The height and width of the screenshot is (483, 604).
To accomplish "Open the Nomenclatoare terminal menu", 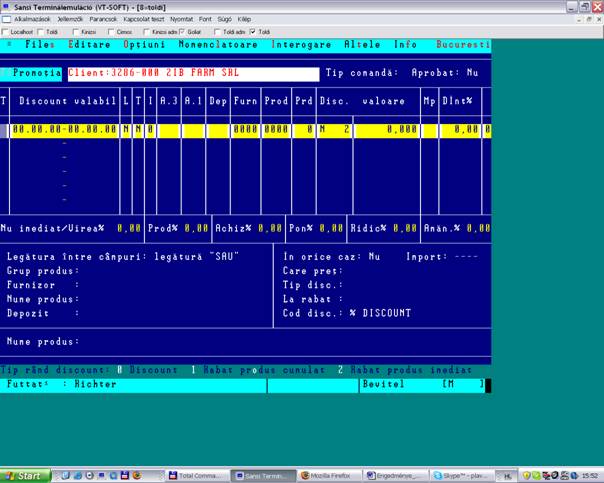I will [218, 45].
